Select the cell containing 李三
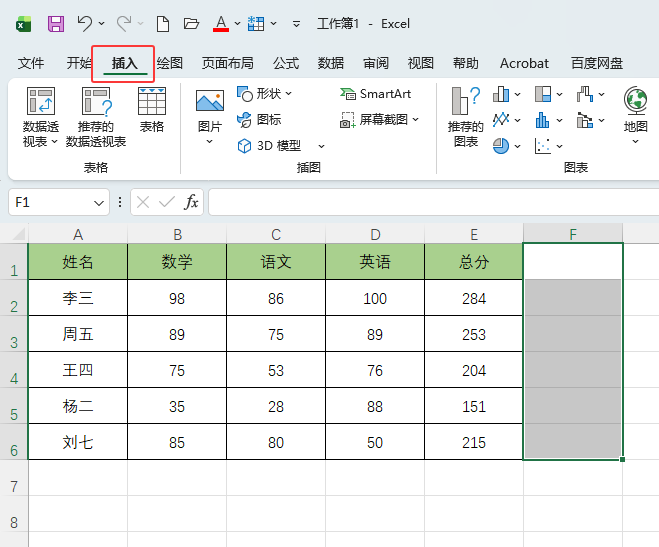Image resolution: width=659 pixels, height=547 pixels. click(78, 298)
